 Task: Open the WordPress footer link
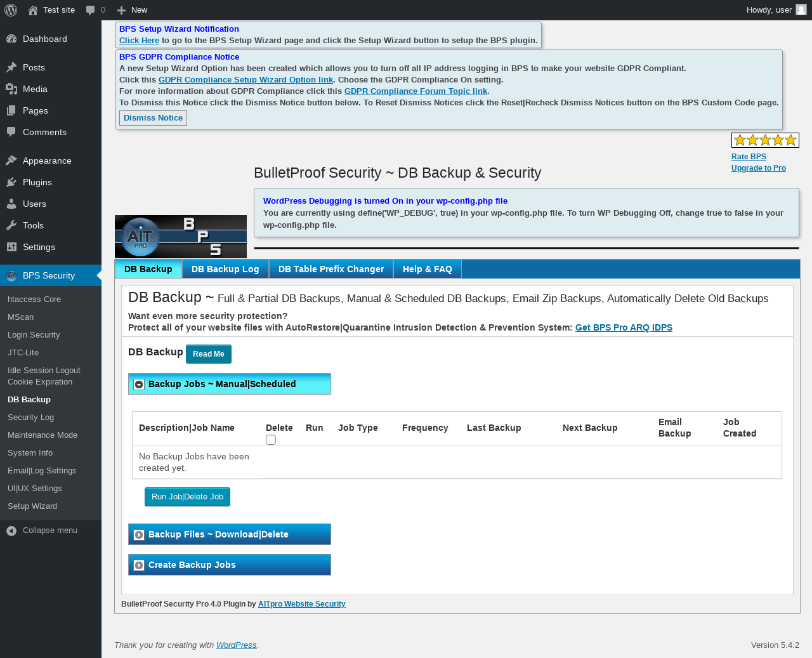(236, 645)
